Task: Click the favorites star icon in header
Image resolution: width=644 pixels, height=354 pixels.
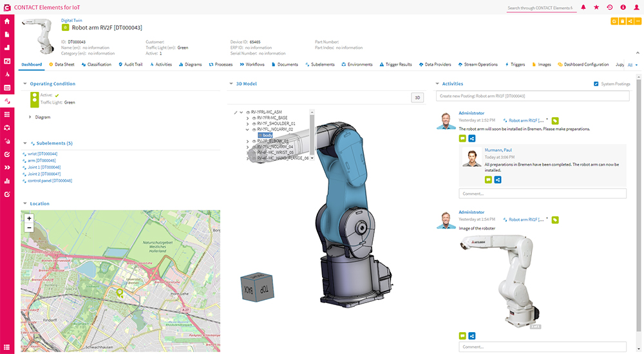Action: [x=596, y=7]
